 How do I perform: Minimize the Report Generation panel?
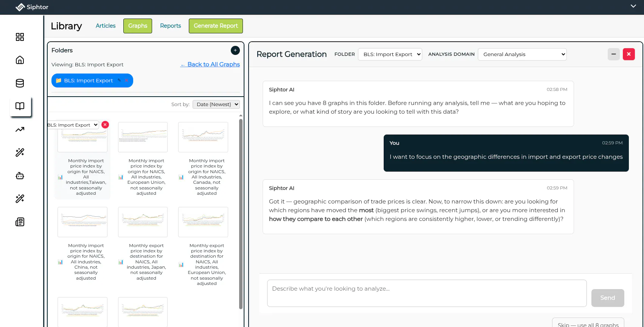point(614,54)
